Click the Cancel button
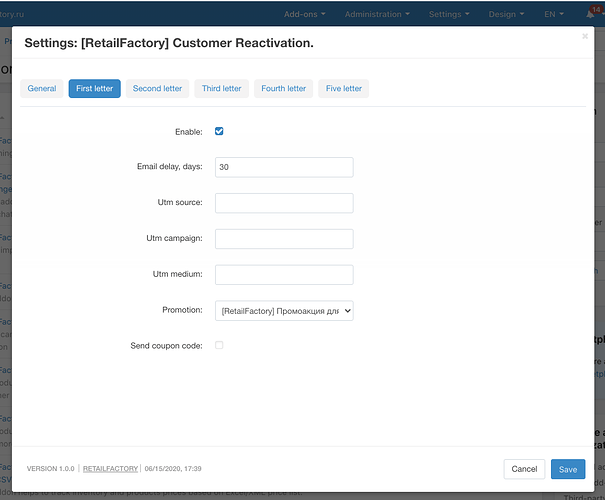Image resolution: width=605 pixels, height=500 pixels. (x=524, y=469)
